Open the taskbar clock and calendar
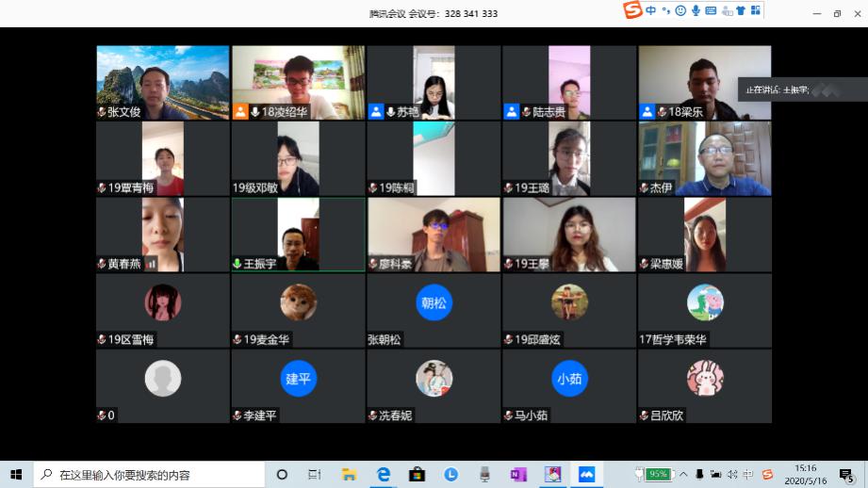The width and height of the screenshot is (868, 488). coord(805,474)
